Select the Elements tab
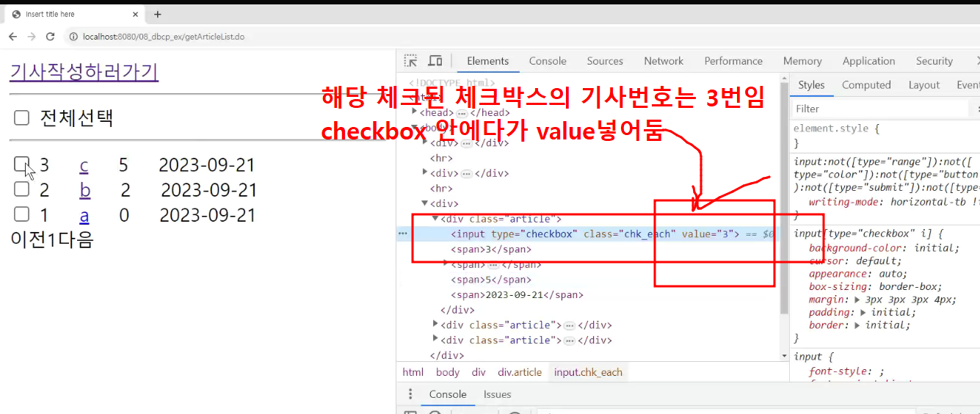Screen dimensions: 980x414 (487, 61)
